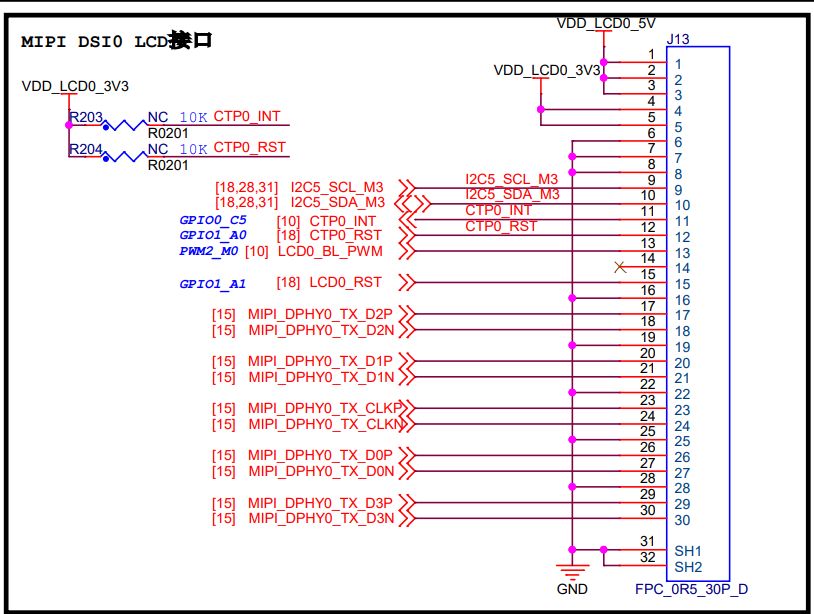Click the VDD_LCD0_5V power label
Screen dimensions: 814x614
coord(606,23)
